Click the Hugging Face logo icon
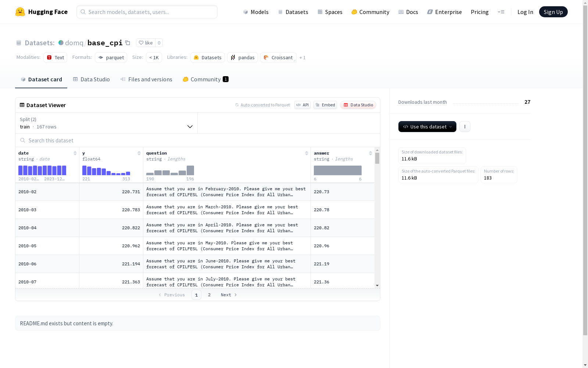 [x=20, y=12]
